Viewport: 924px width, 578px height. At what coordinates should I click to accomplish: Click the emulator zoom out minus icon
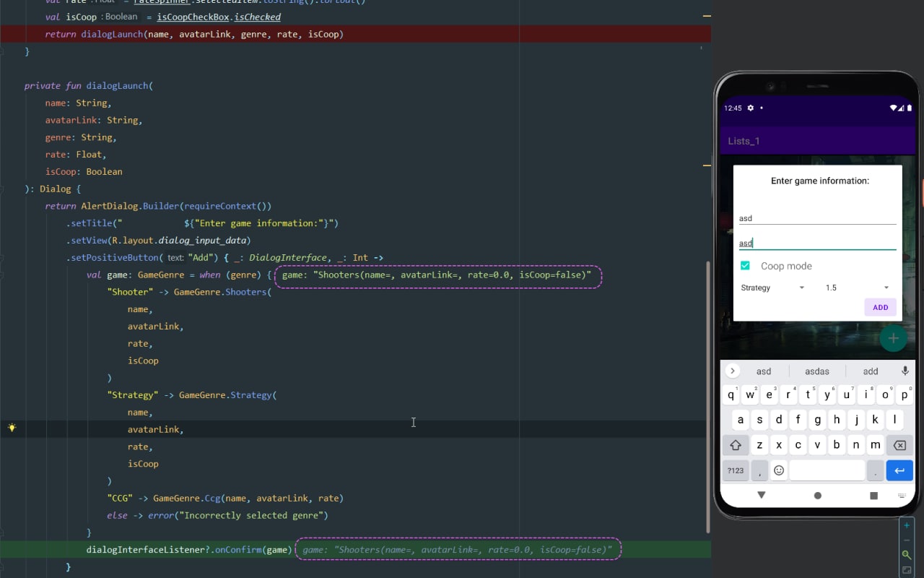[907, 540]
